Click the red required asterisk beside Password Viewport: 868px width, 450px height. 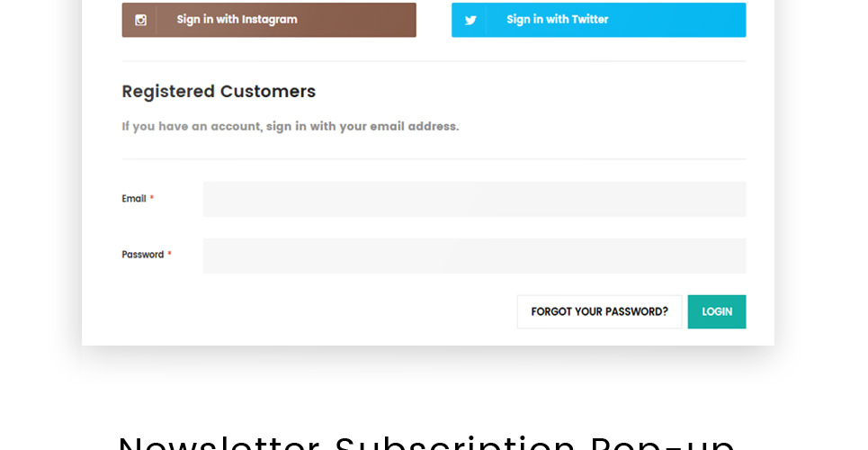(169, 255)
